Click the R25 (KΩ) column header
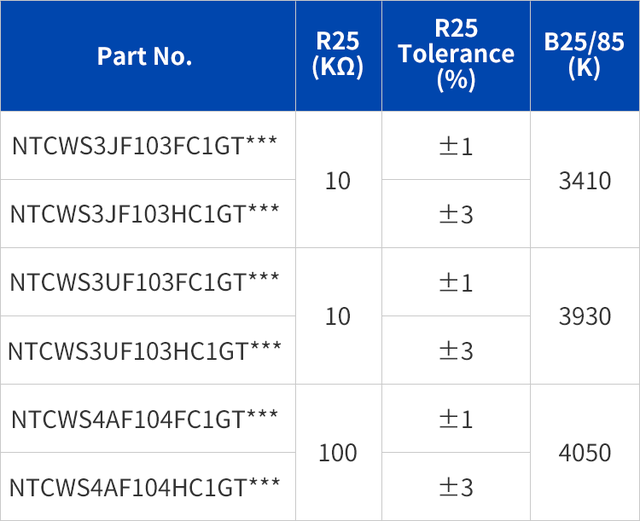The height and width of the screenshot is (521, 640). [338, 56]
